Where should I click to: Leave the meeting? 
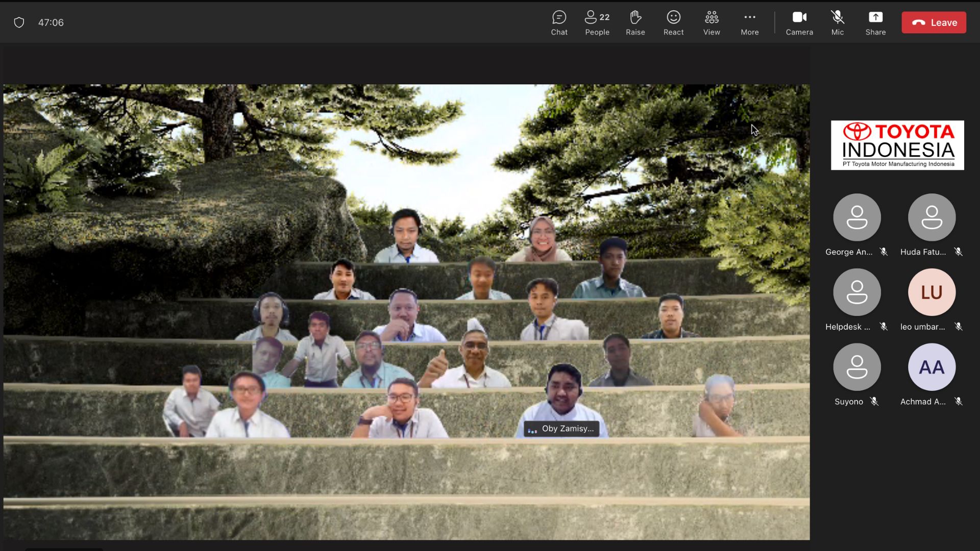coord(934,22)
